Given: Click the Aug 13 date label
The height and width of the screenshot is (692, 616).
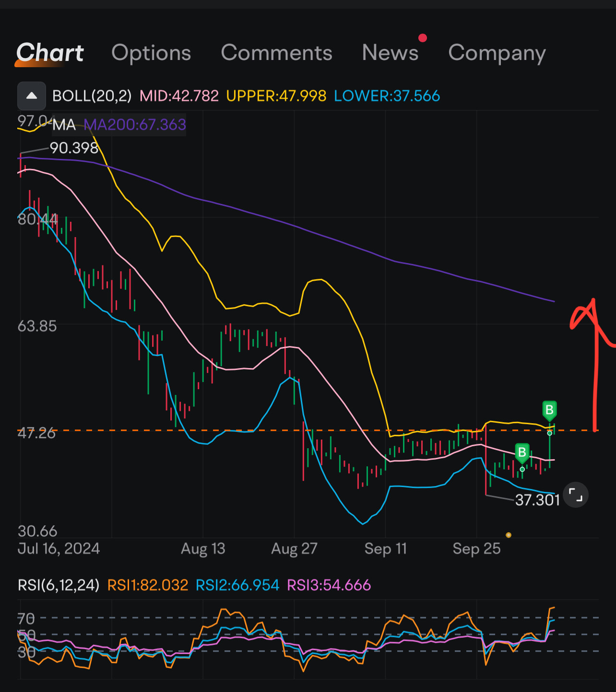Looking at the screenshot, I should pos(203,549).
